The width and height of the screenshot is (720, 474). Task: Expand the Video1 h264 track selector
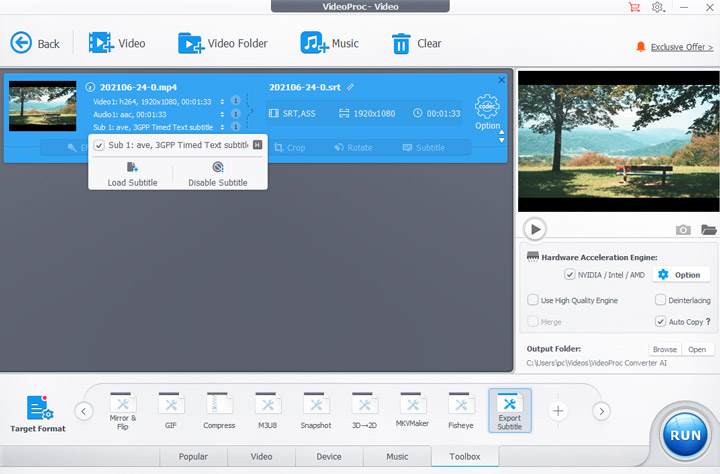pyautogui.click(x=222, y=102)
